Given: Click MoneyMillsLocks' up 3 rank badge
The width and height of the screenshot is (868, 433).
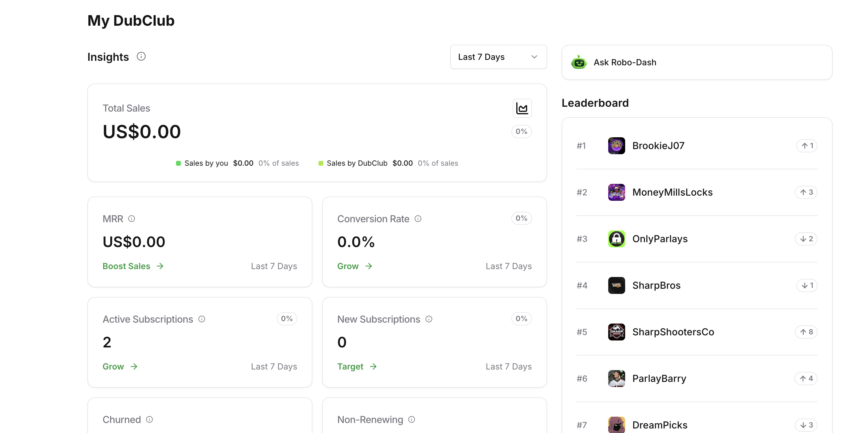Looking at the screenshot, I should (x=806, y=192).
